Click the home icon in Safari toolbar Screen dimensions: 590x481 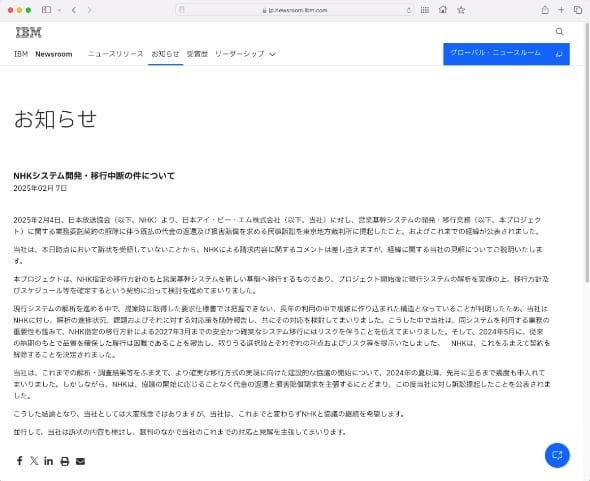(443, 10)
